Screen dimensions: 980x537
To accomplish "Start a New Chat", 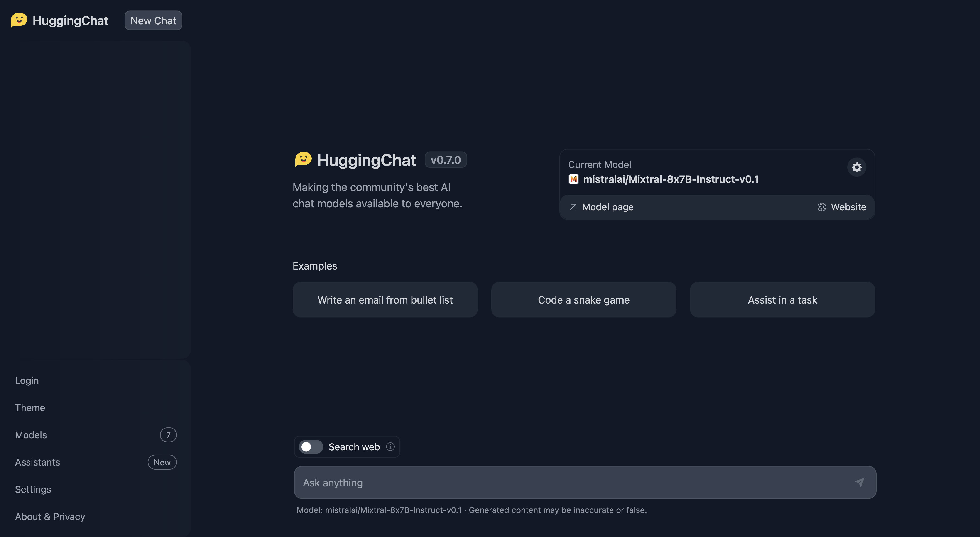I will (x=153, y=21).
